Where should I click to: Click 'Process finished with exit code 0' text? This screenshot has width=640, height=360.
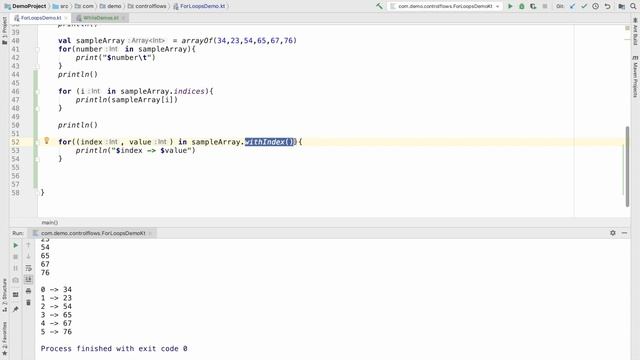point(114,349)
